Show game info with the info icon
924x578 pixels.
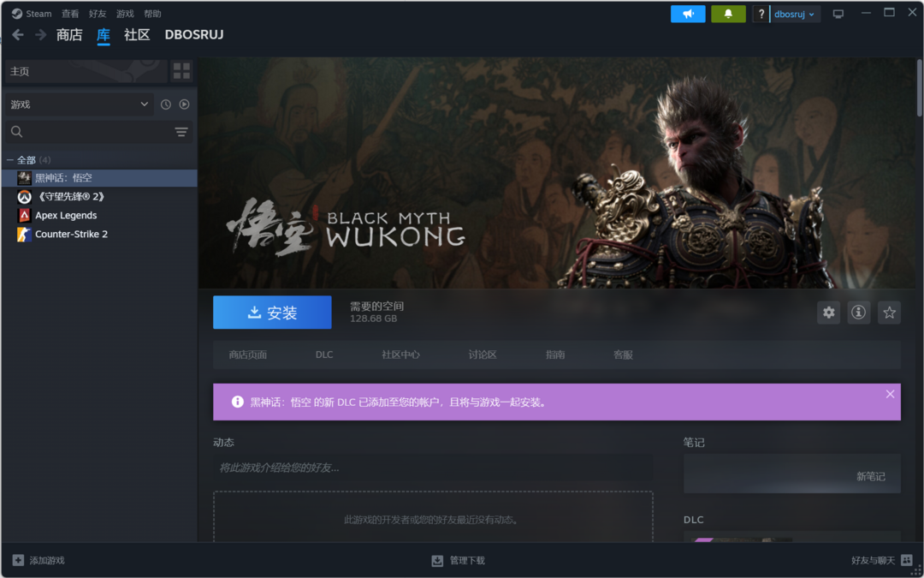click(x=859, y=313)
